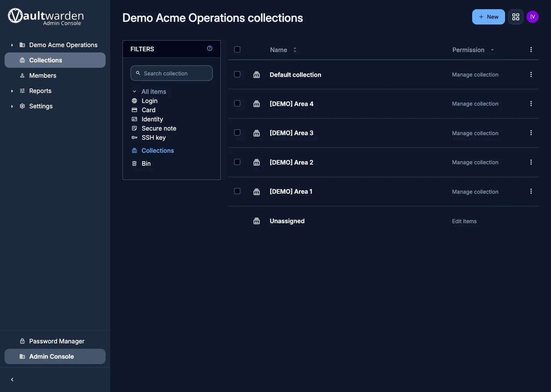Check the [DEMO] Area 1 checkbox
This screenshot has width=551, height=392.
pos(237,191)
